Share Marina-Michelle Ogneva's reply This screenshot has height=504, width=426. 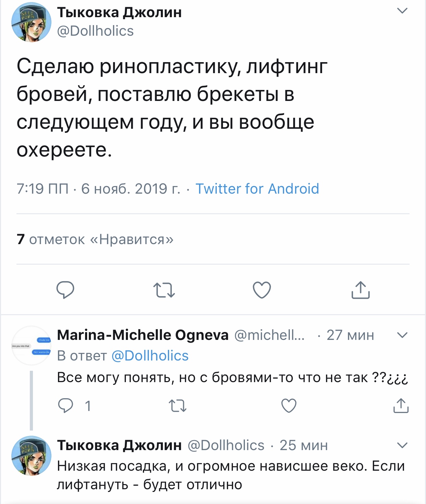click(401, 406)
